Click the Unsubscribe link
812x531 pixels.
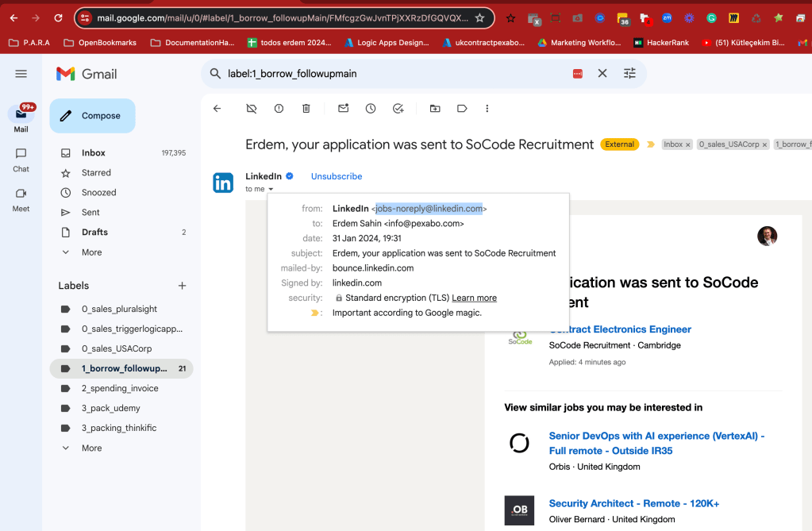pos(337,176)
